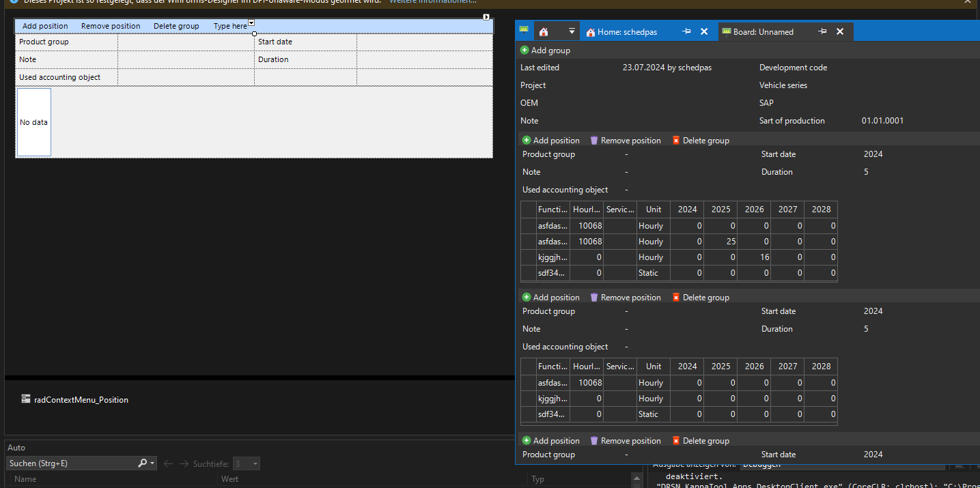The image size is (980, 488).
Task: Click the Typ column header in Auto panel
Action: [537, 479]
